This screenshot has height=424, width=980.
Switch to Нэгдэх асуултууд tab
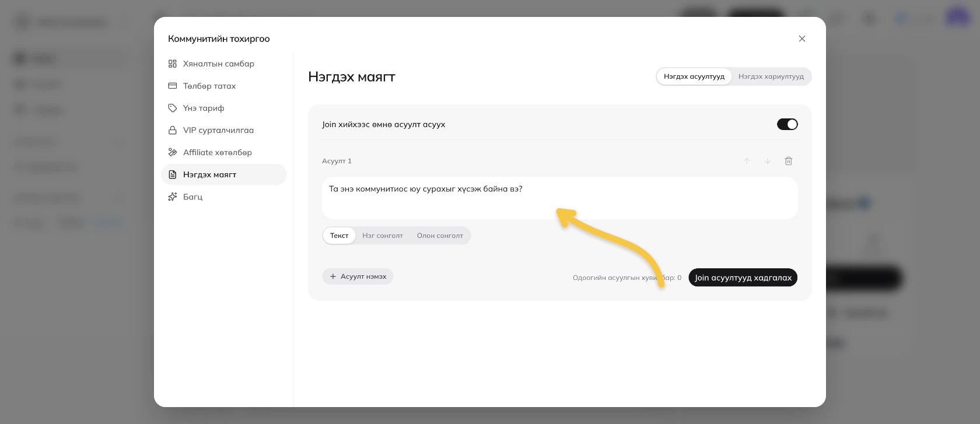click(694, 76)
